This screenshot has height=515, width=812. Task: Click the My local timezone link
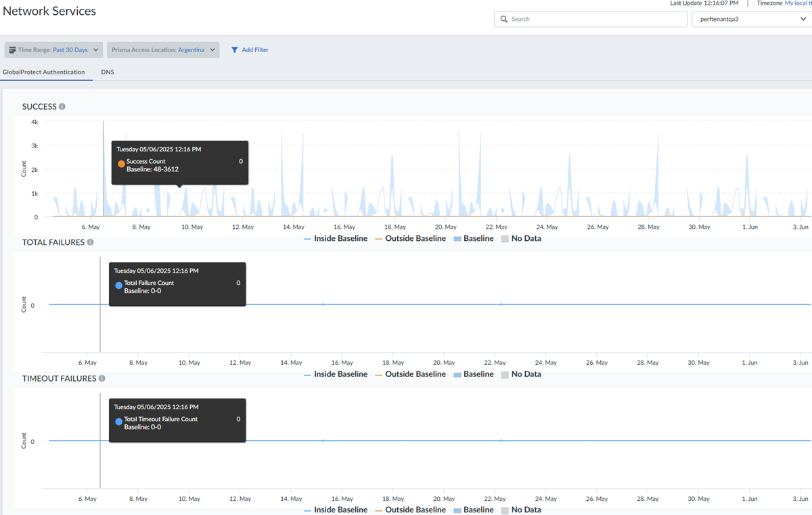click(x=797, y=3)
